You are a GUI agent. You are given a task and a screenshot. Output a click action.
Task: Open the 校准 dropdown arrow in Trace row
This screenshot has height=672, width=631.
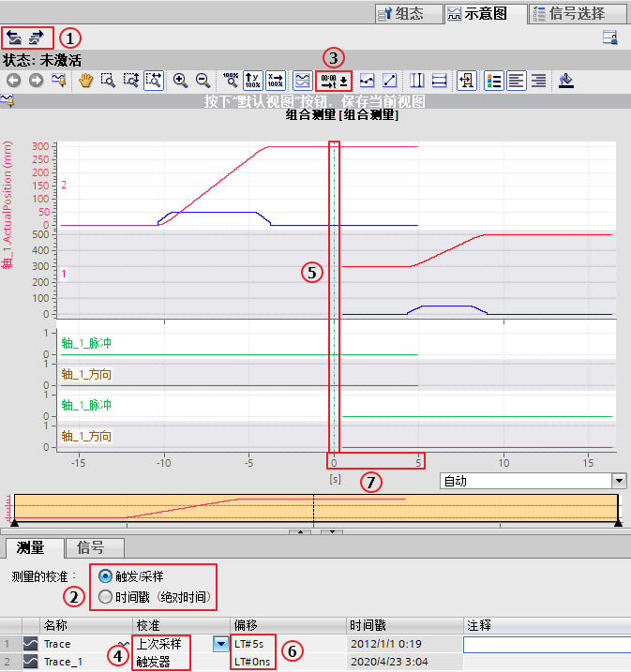(x=220, y=644)
